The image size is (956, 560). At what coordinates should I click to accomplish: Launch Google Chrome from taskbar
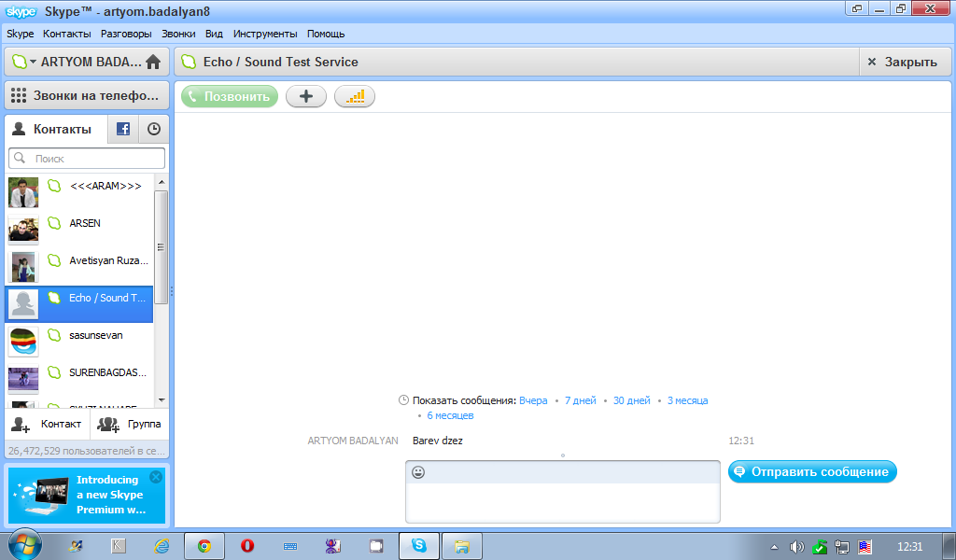204,546
